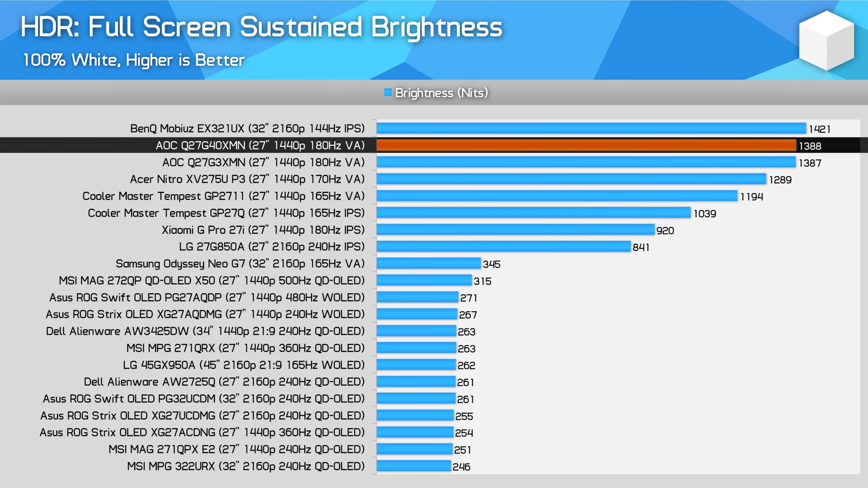Click the BenQ Mobiuz EX321UX label

[247, 129]
